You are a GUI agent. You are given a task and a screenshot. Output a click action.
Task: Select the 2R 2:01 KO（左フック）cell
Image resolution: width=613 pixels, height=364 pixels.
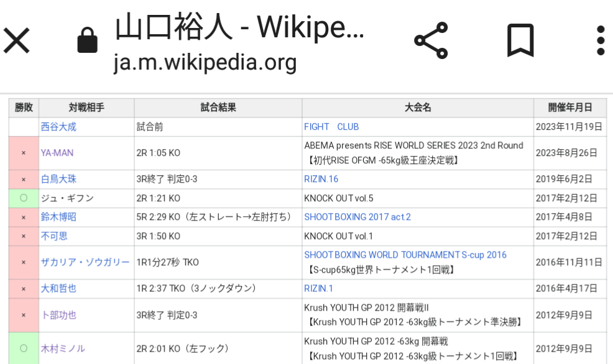[218, 348]
